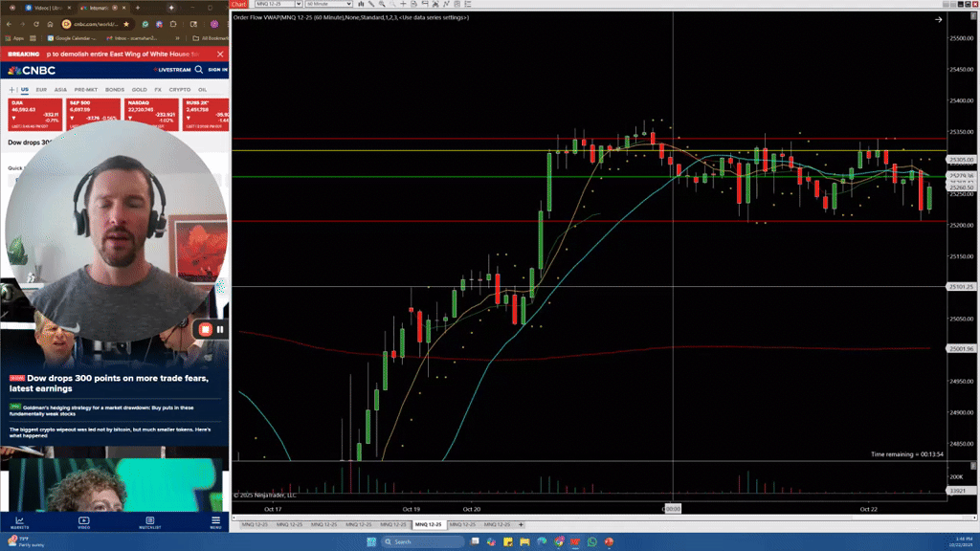Click the zoom in magnifier icon
The width and height of the screenshot is (980, 551).
pyautogui.click(x=383, y=4)
